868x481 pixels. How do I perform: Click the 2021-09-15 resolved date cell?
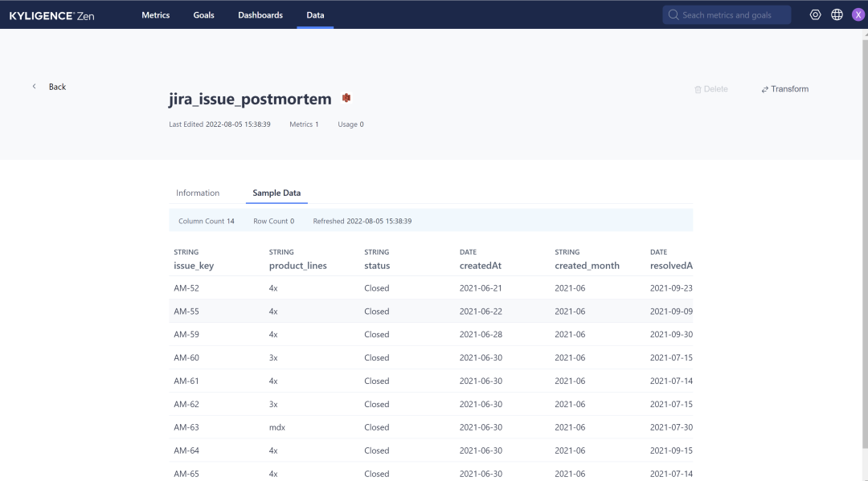[671, 450]
